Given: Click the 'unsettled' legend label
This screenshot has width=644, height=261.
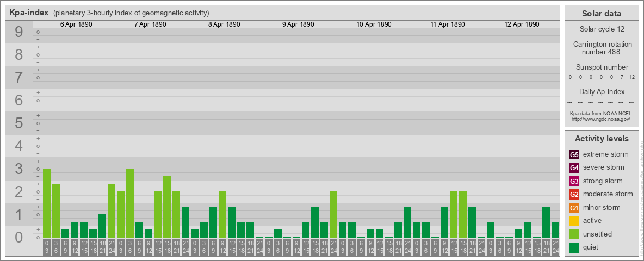Looking at the screenshot, I should (597, 234).
